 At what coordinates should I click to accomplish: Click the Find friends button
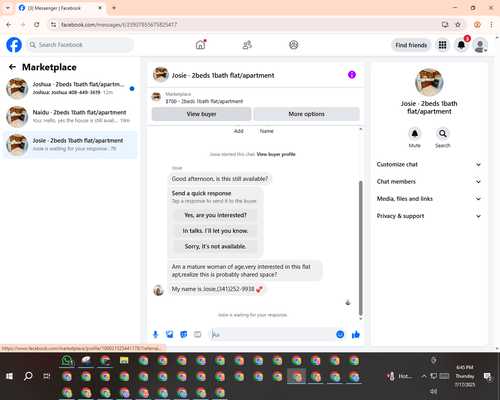411,45
